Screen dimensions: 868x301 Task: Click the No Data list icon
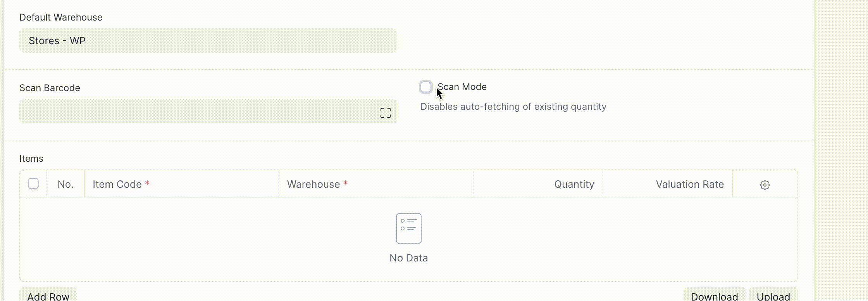click(408, 228)
